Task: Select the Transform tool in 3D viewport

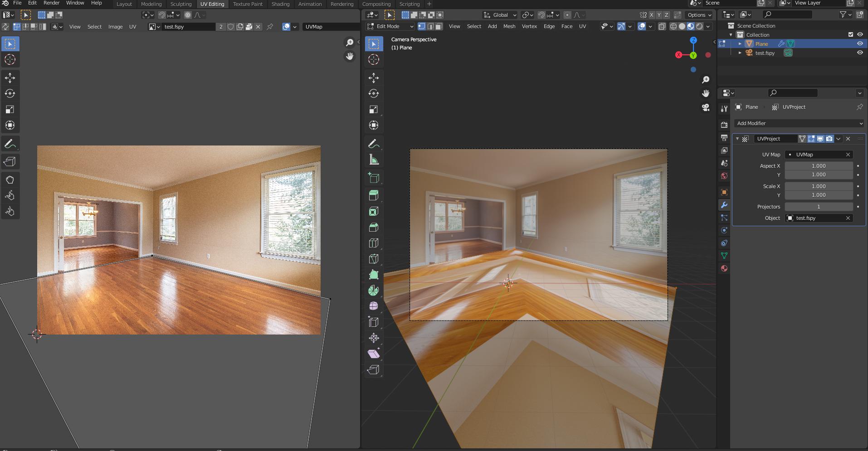Action: [x=374, y=126]
